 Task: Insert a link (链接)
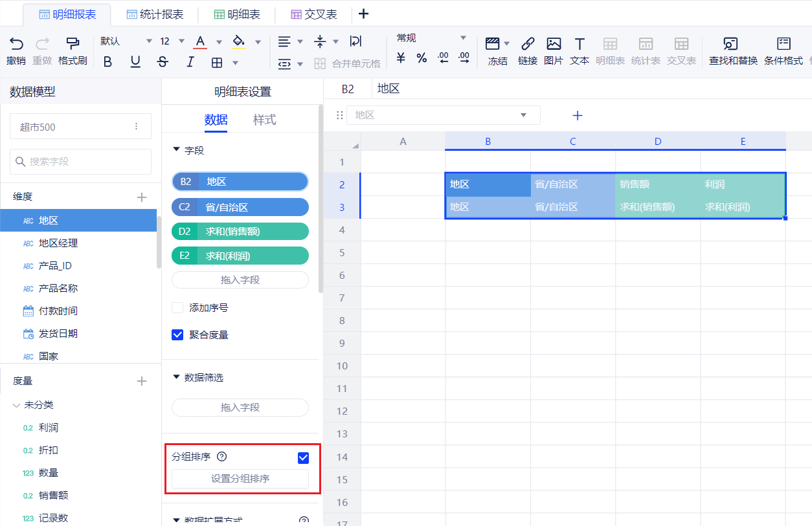[x=528, y=44]
